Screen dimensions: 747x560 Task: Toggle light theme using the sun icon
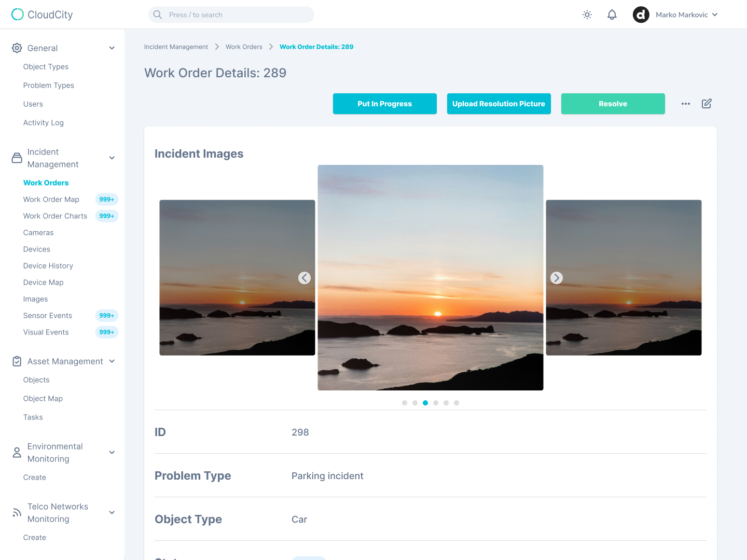[x=587, y=15]
